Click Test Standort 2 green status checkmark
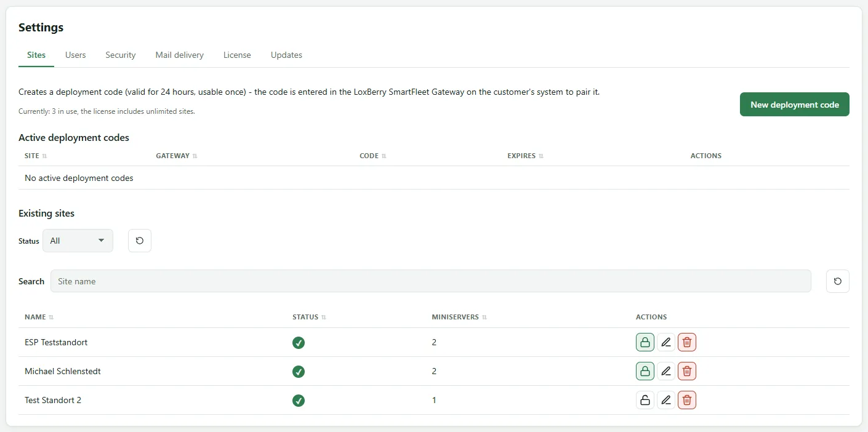The width and height of the screenshot is (868, 432). [299, 401]
